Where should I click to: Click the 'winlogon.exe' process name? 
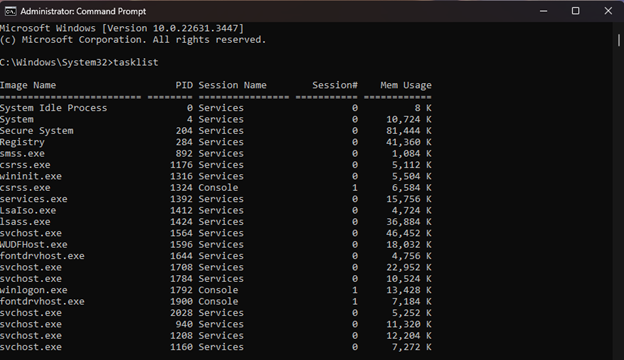(33, 290)
